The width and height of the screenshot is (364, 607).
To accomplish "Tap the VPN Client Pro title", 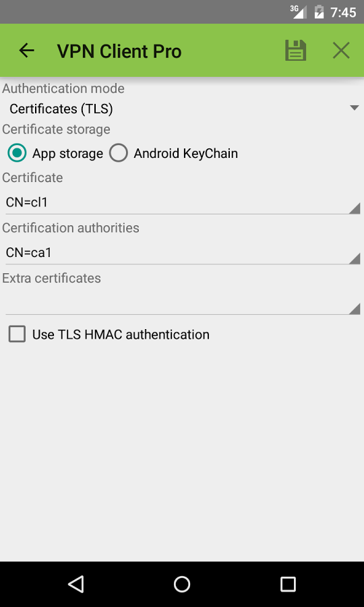I will (119, 51).
